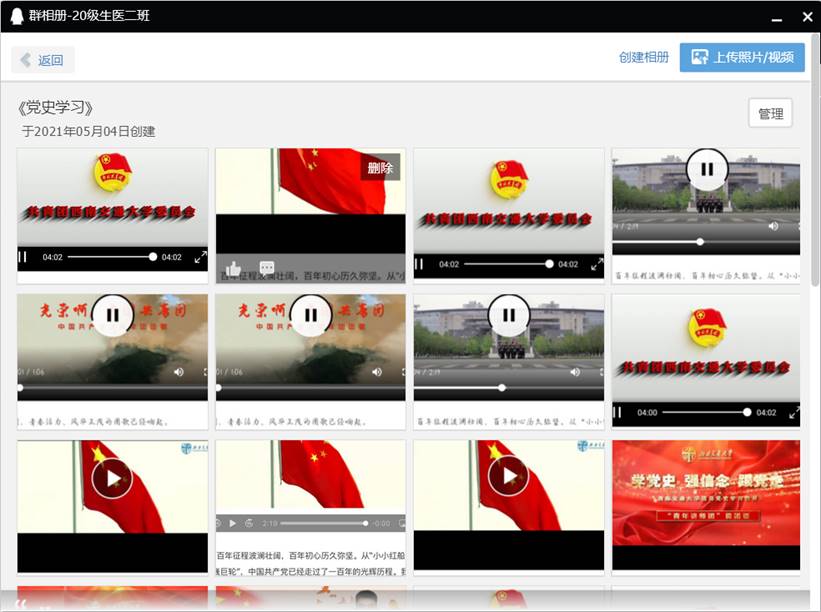This screenshot has height=612, width=821.
Task: Pause the first video in second row
Action: click(112, 315)
